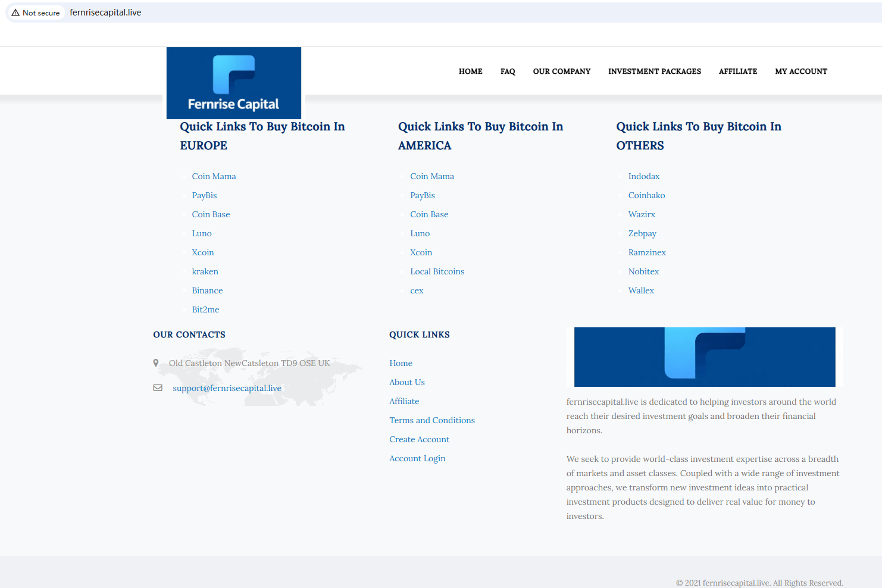The width and height of the screenshot is (882, 588).
Task: Select AFFILIATE in the top navigation
Action: click(737, 71)
